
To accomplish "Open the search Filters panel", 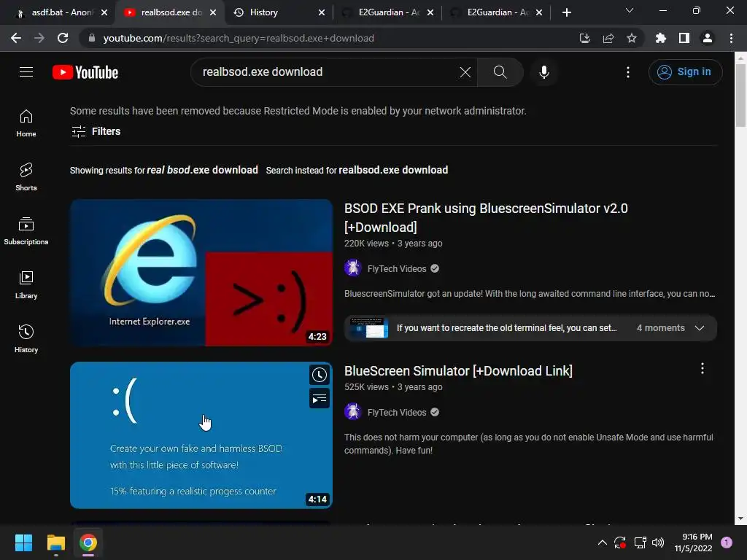I will click(96, 131).
